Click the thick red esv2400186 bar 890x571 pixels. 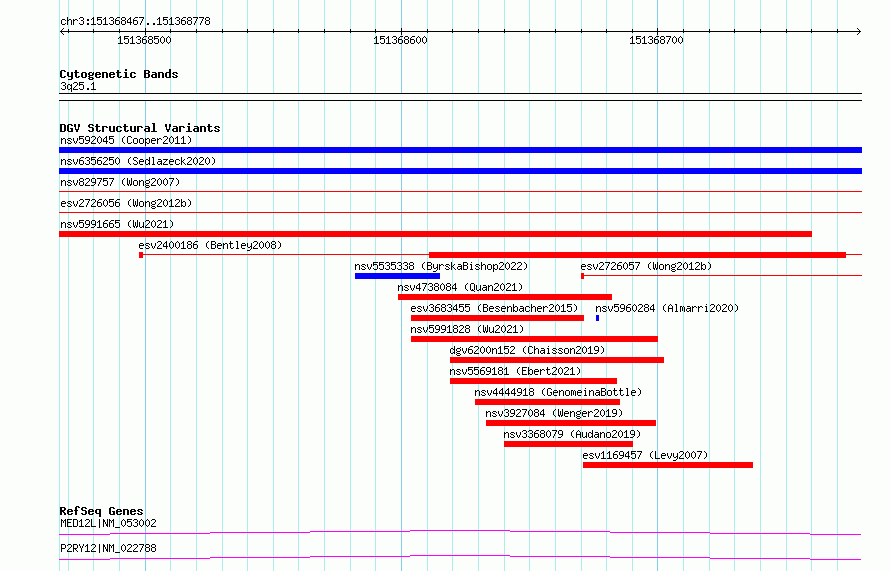coord(637,255)
